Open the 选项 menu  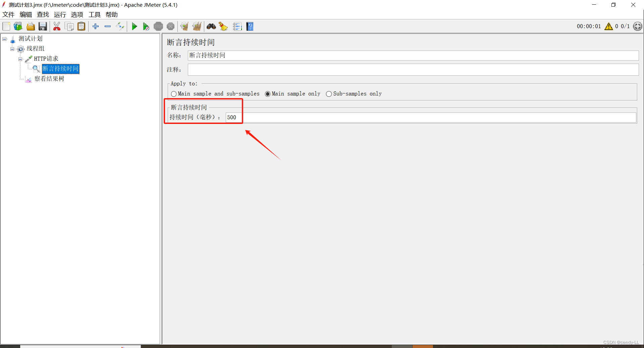pos(77,14)
